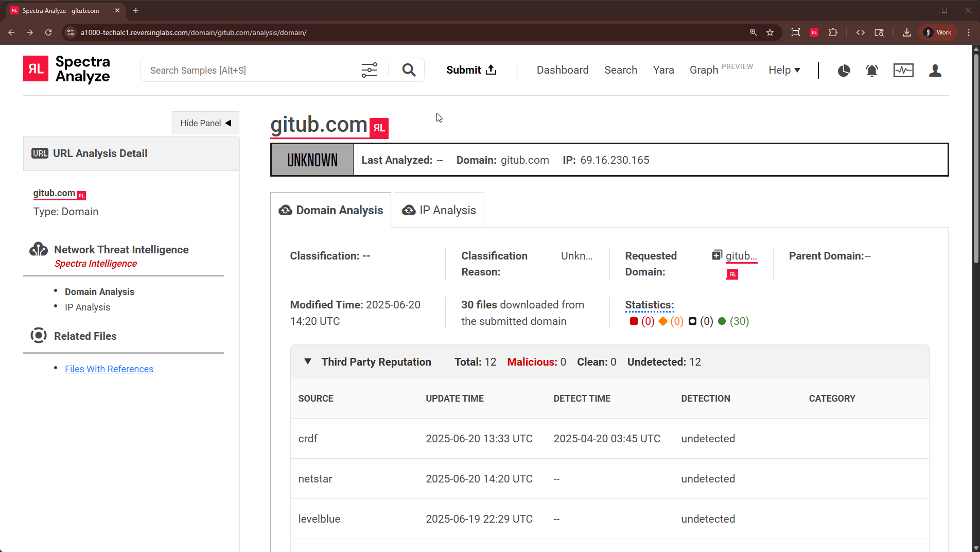Reload the page
The height and width of the screenshot is (552, 980).
pos(48,32)
